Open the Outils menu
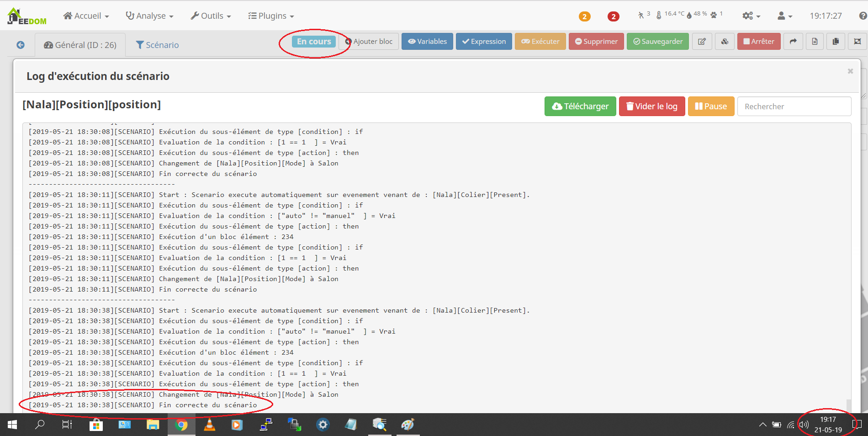This screenshot has height=436, width=868. 211,16
